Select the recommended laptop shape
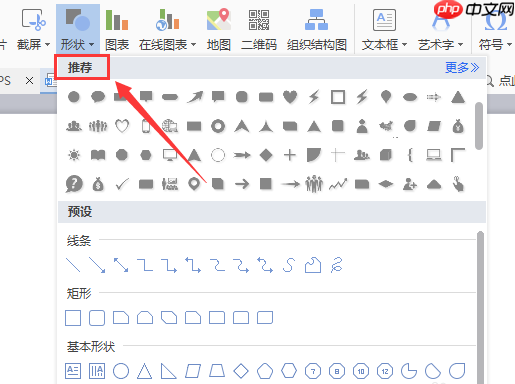515x384 pixels. pos(434,155)
